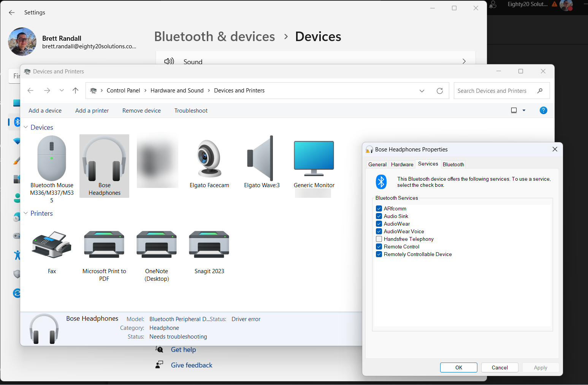588x385 pixels.
Task: Refresh the Devices and Printers address bar
Action: click(440, 91)
